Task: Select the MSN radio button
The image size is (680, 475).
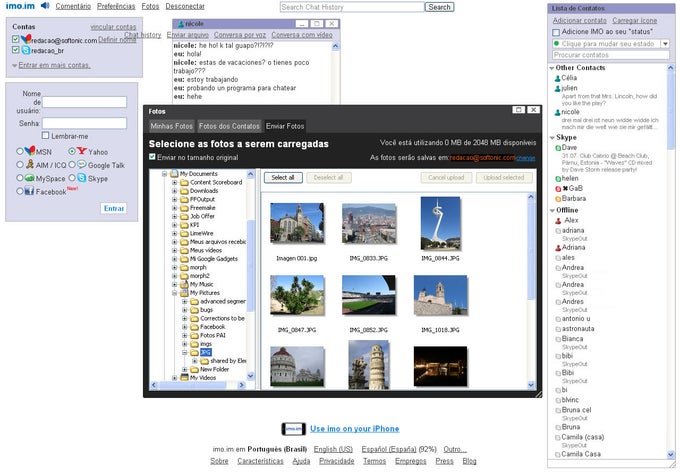Action: [20, 151]
